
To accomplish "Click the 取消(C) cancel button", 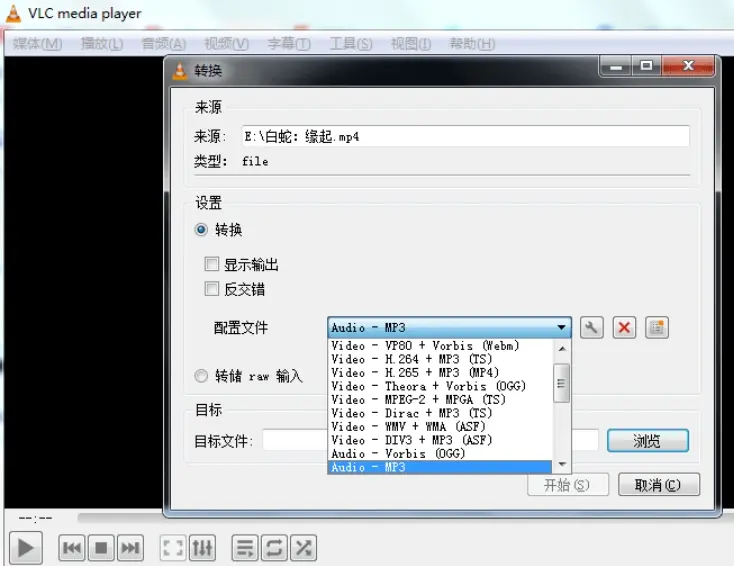I will 659,485.
